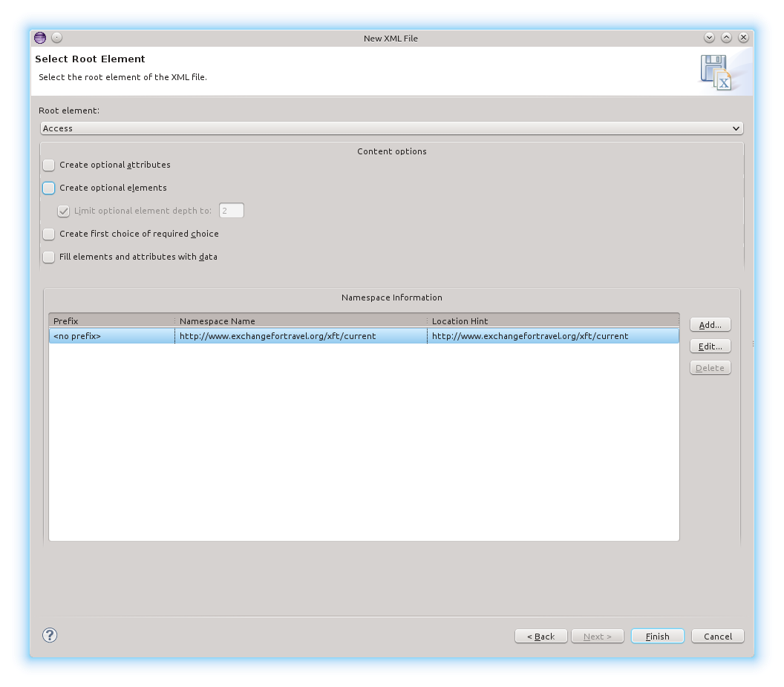The image size is (784, 687).
Task: Select the namespace name URL cell
Action: click(x=301, y=336)
